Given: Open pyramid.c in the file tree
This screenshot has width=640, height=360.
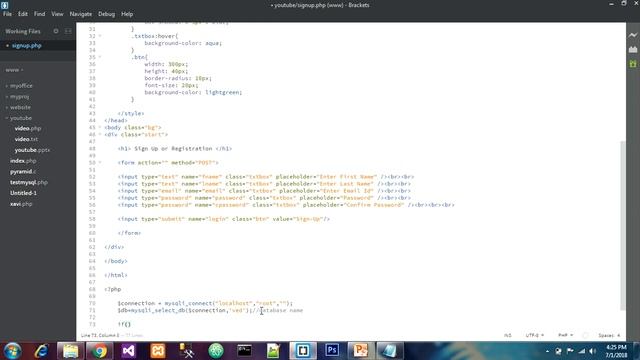Looking at the screenshot, I should coord(23,171).
